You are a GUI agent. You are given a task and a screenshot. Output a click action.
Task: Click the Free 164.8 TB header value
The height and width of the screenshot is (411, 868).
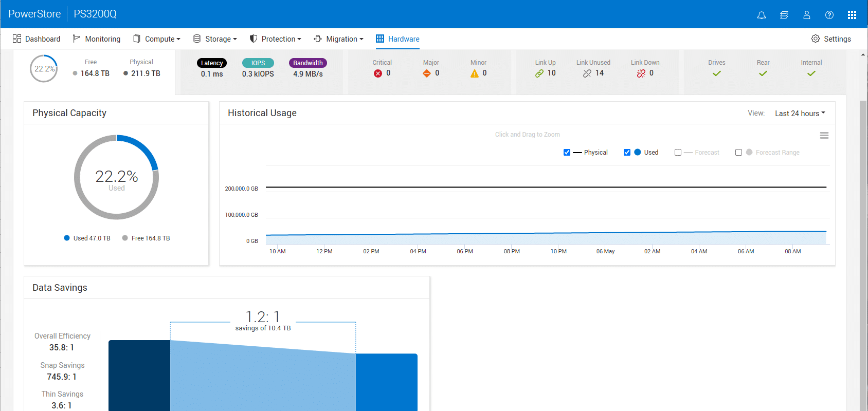click(x=95, y=73)
